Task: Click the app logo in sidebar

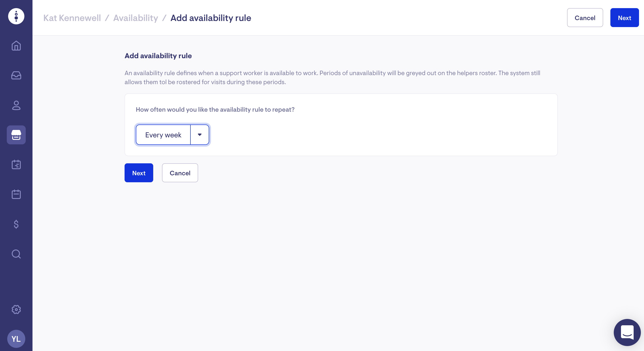Action: pos(16,16)
